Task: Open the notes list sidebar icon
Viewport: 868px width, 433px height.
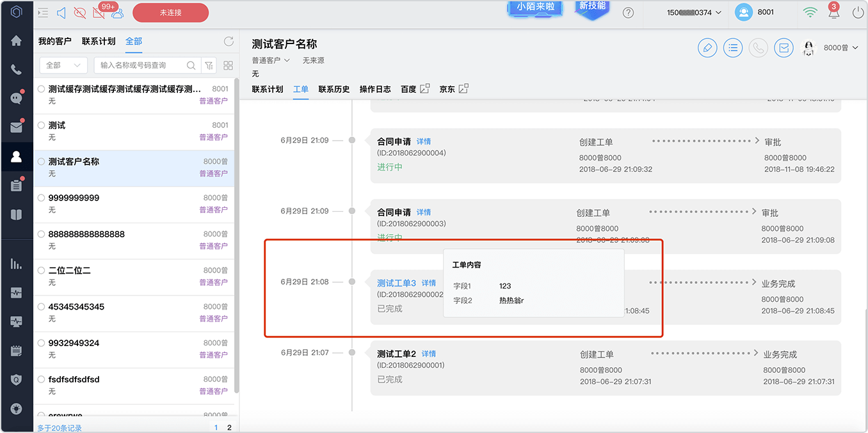Action: tap(16, 350)
